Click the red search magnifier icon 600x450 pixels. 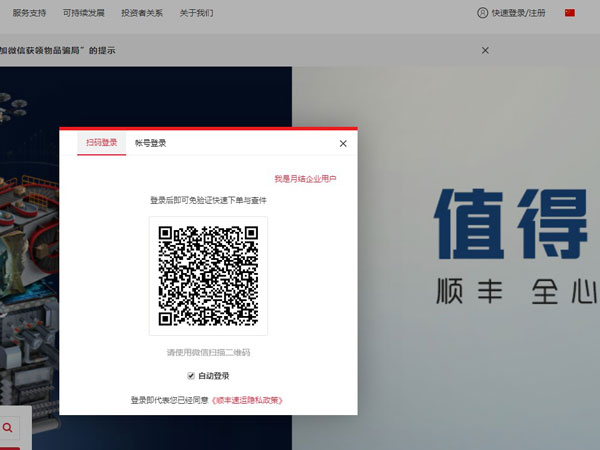pyautogui.click(x=8, y=428)
